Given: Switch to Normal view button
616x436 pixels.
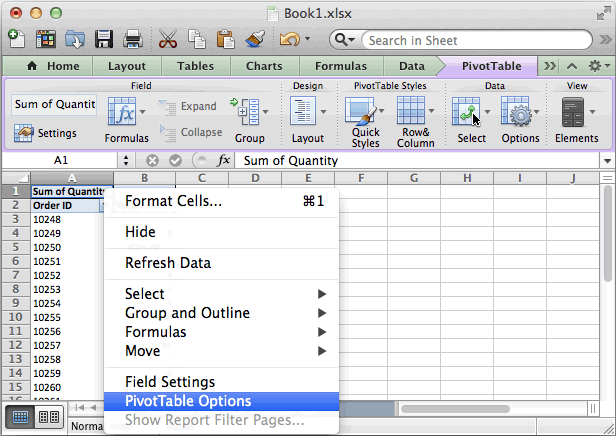Looking at the screenshot, I should [x=20, y=417].
